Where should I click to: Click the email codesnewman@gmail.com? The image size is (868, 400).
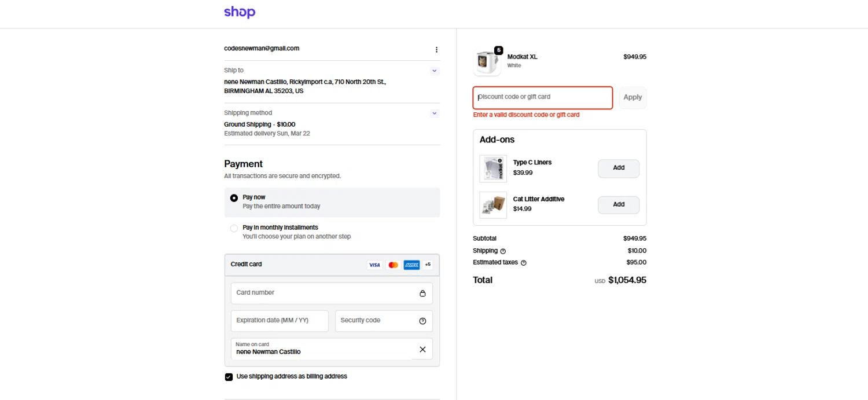262,49
